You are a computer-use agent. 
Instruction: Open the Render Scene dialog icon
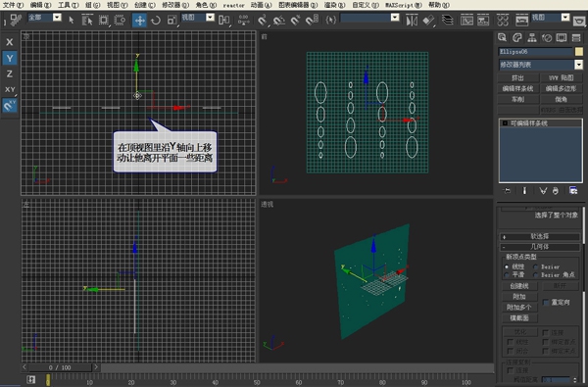coord(521,20)
